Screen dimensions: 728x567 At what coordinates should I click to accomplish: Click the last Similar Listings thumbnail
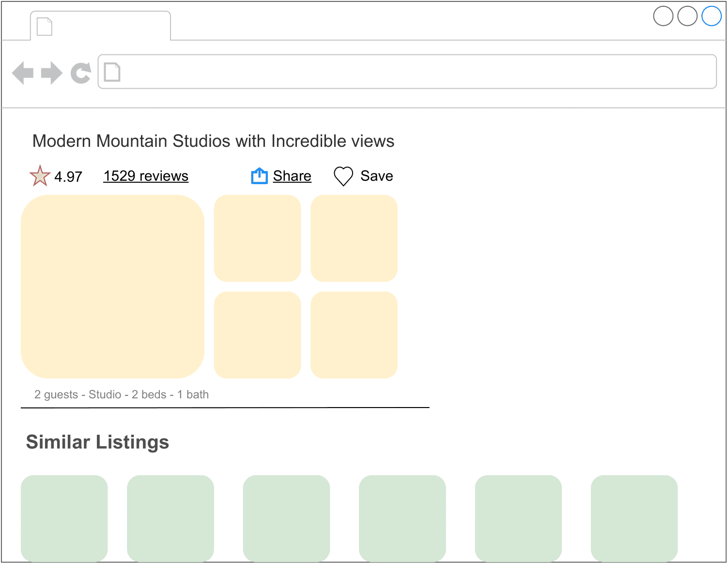[634, 519]
